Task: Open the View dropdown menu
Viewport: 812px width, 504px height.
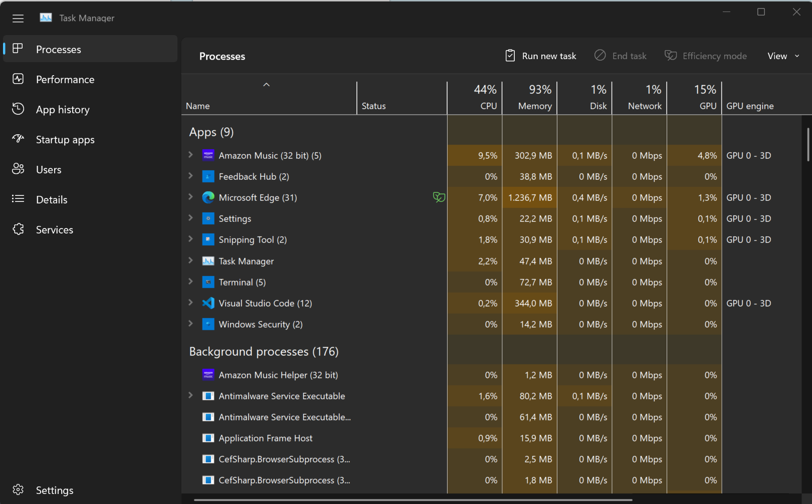Action: click(783, 56)
